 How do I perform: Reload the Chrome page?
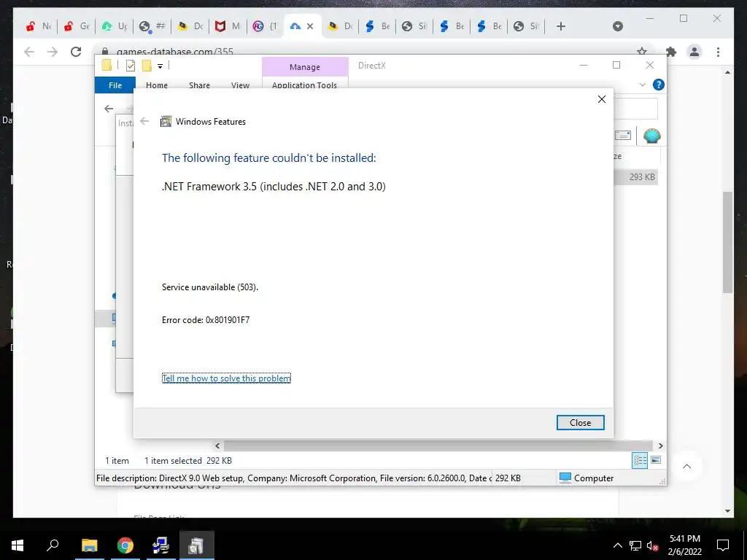pos(76,52)
